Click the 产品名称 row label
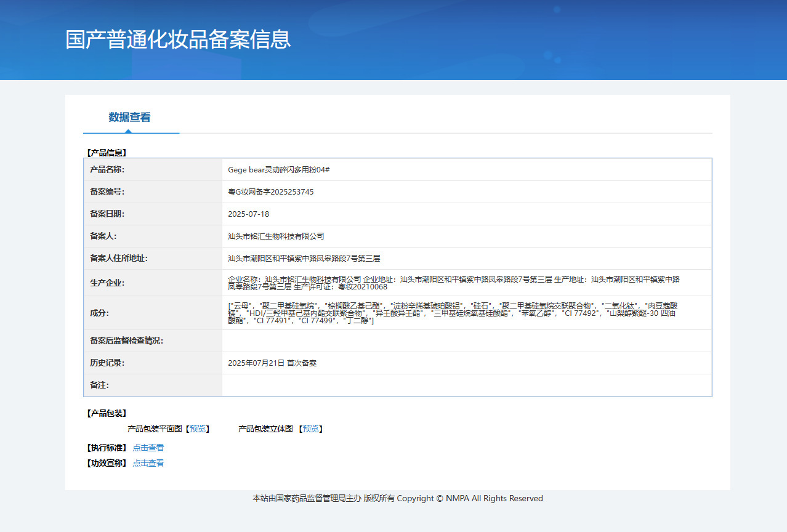The height and width of the screenshot is (532, 787). pos(107,169)
